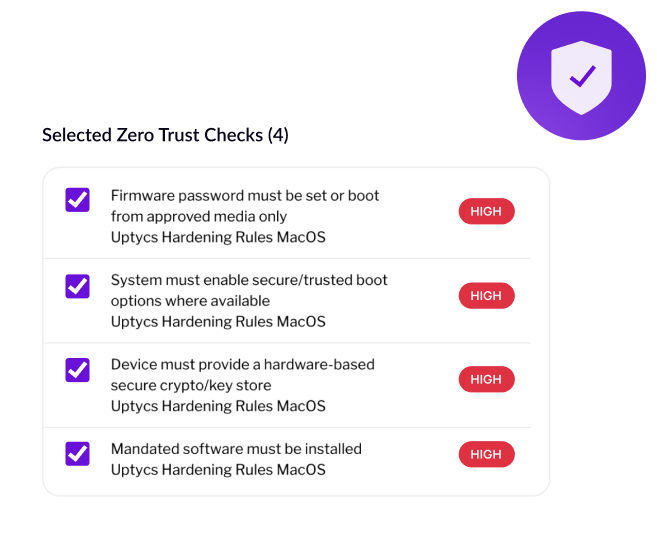Select System must enable secure/trusted boot text

pos(249,290)
